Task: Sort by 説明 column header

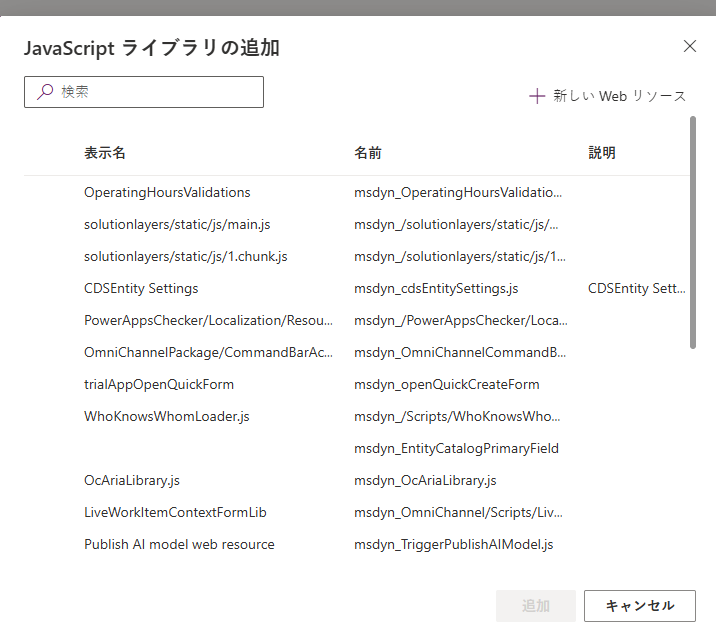Action: tap(602, 153)
